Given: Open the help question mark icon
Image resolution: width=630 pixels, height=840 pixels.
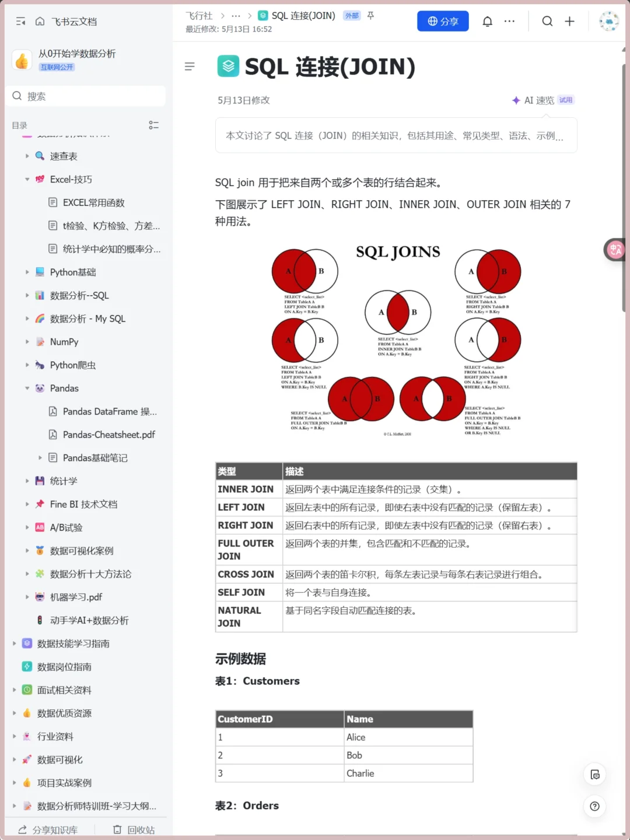Looking at the screenshot, I should coord(594,807).
